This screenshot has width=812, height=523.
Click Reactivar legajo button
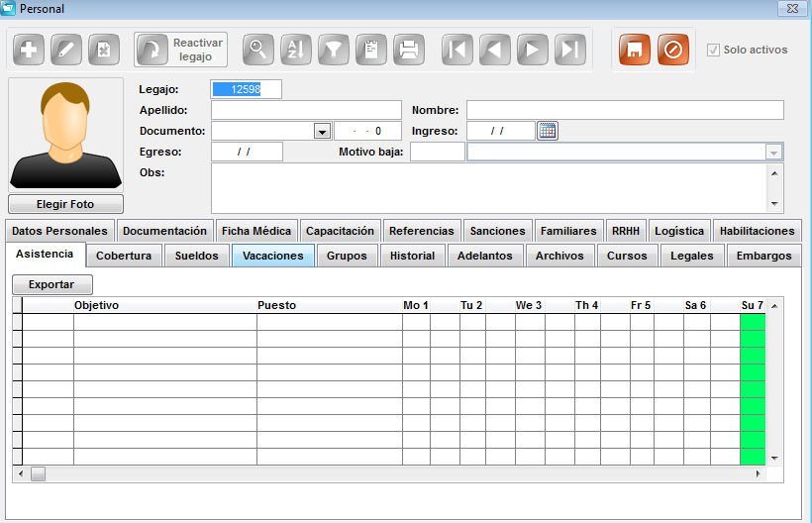pyautogui.click(x=181, y=50)
